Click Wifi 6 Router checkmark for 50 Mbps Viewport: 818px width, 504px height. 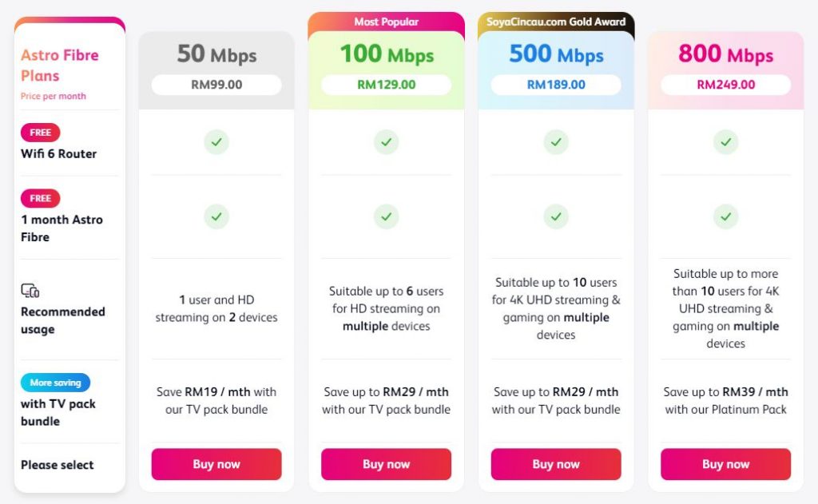pyautogui.click(x=216, y=142)
